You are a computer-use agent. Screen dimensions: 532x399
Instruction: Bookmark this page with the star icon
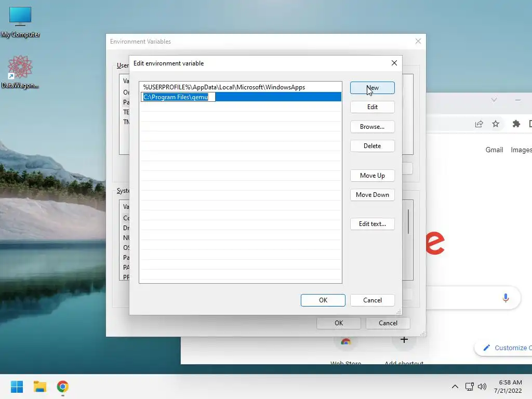(x=496, y=124)
